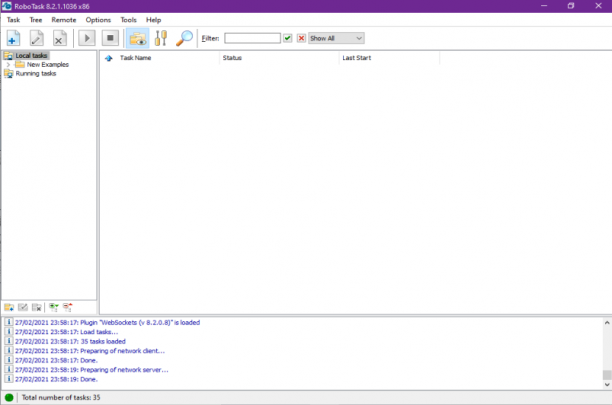Click info icon beside '35 tasks loaded' entry
Viewport: 612px width, 405px height.
point(8,341)
